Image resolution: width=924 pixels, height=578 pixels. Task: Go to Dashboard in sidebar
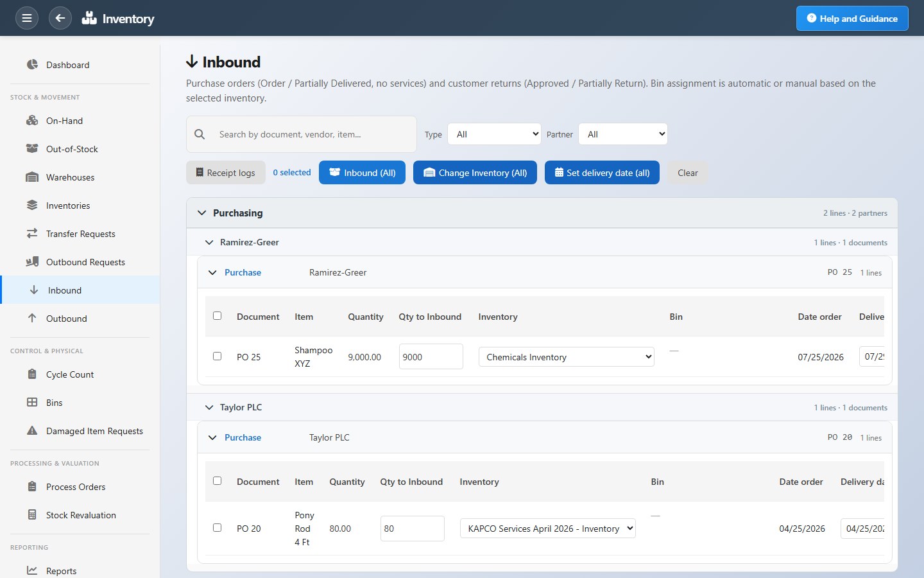click(x=80, y=65)
